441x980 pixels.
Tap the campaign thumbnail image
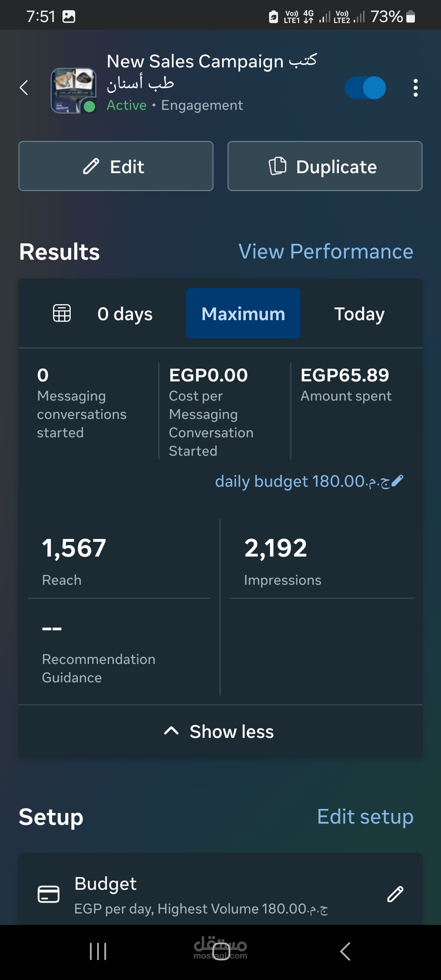[73, 90]
